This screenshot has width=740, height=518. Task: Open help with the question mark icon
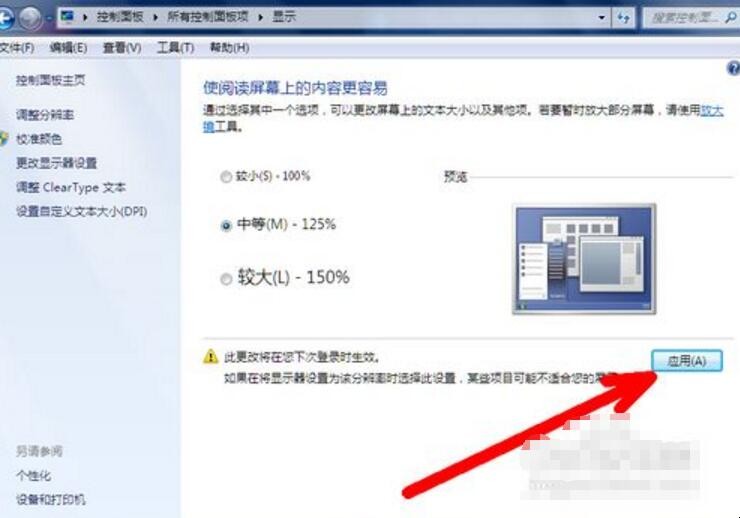click(733, 68)
